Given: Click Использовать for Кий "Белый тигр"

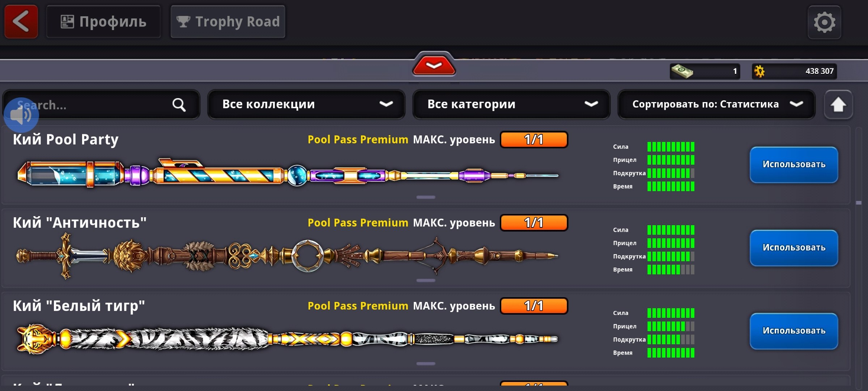Looking at the screenshot, I should pos(794,331).
